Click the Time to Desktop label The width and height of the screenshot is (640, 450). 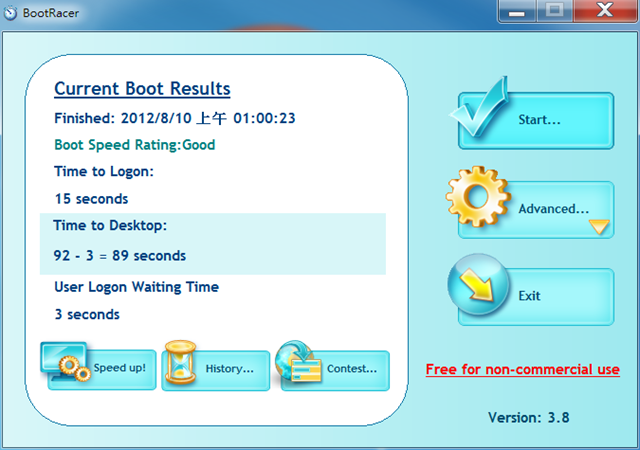pos(110,226)
